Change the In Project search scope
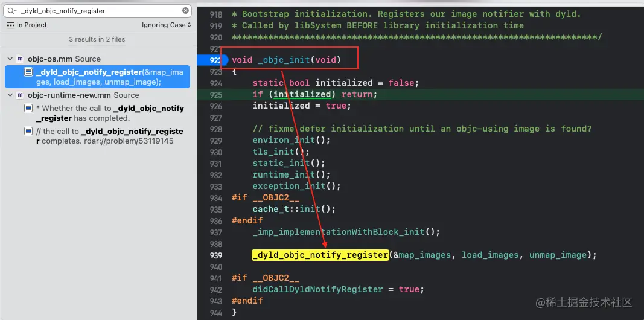This screenshot has width=644, height=320. (27, 25)
